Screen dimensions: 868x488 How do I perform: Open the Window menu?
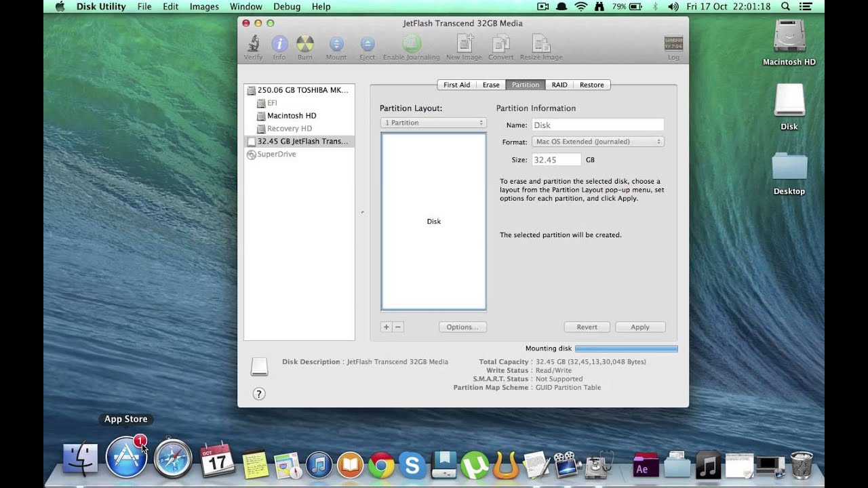point(245,6)
